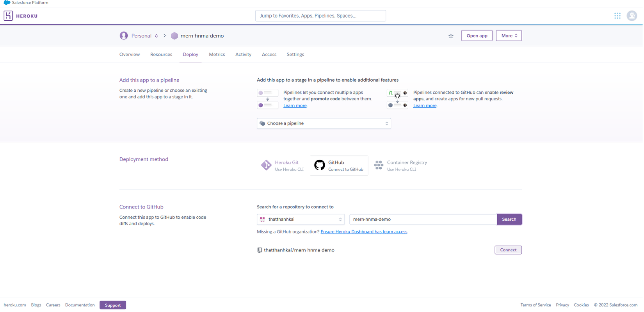This screenshot has width=644, height=312.
Task: Expand the Choose a pipeline dropdown
Action: (x=324, y=123)
